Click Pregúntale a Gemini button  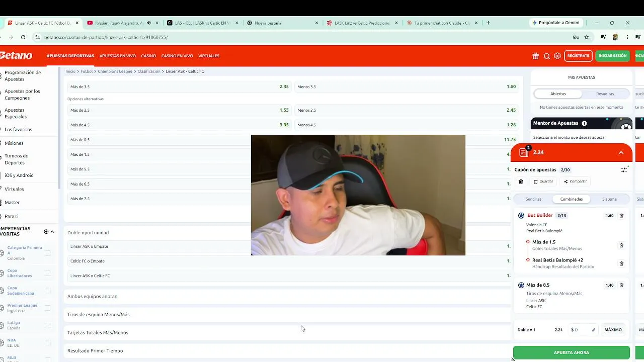[x=556, y=23]
